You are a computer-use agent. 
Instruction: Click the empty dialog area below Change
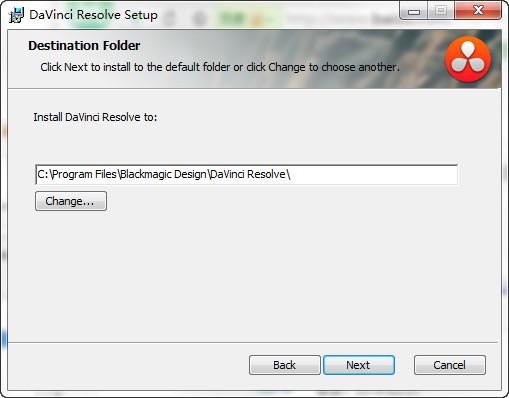pyautogui.click(x=253, y=277)
